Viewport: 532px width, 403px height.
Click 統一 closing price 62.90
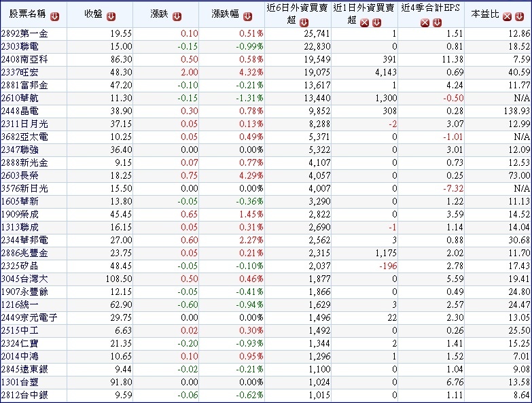tap(121, 304)
